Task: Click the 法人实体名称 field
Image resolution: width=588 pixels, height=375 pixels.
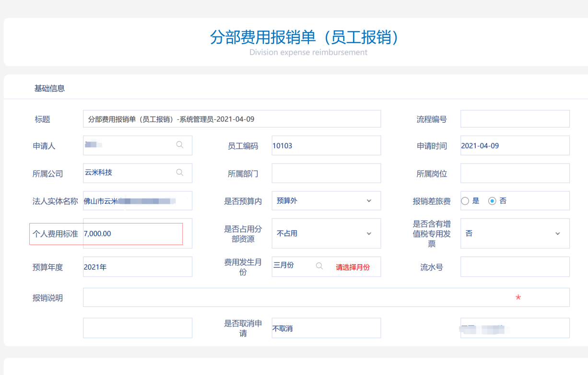Action: pos(138,201)
